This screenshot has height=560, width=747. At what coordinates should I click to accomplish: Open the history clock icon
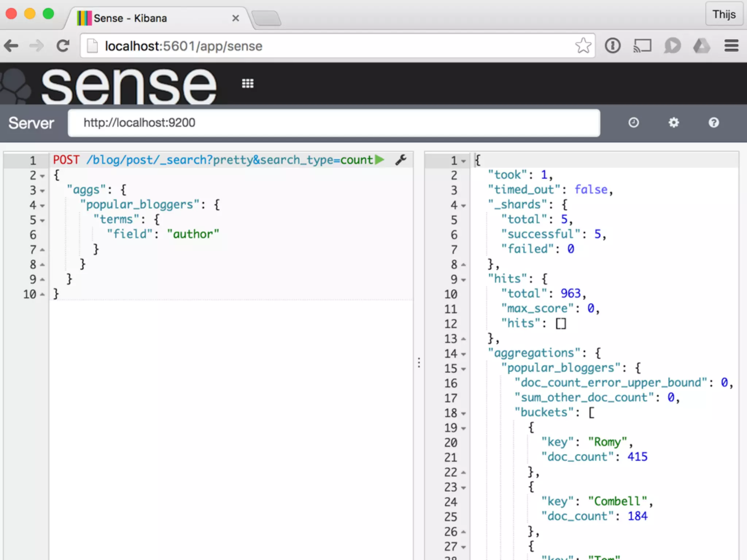634,122
